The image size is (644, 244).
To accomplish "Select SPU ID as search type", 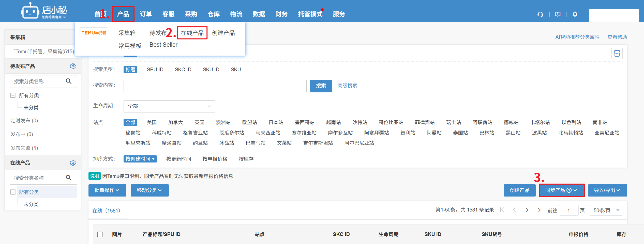I will coord(155,70).
